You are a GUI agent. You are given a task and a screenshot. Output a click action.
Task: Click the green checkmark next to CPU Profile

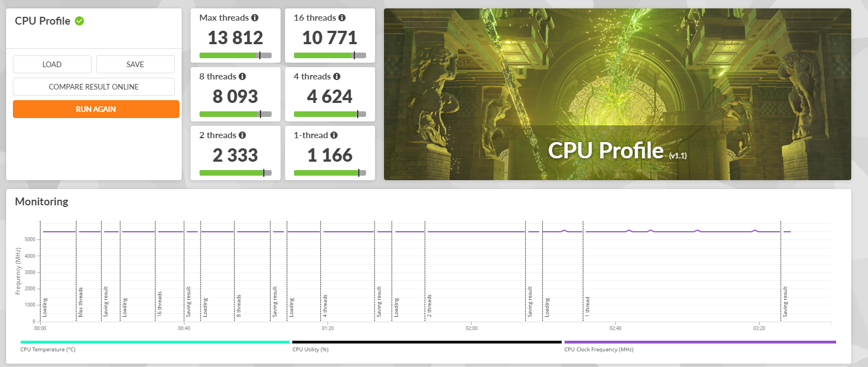click(79, 21)
